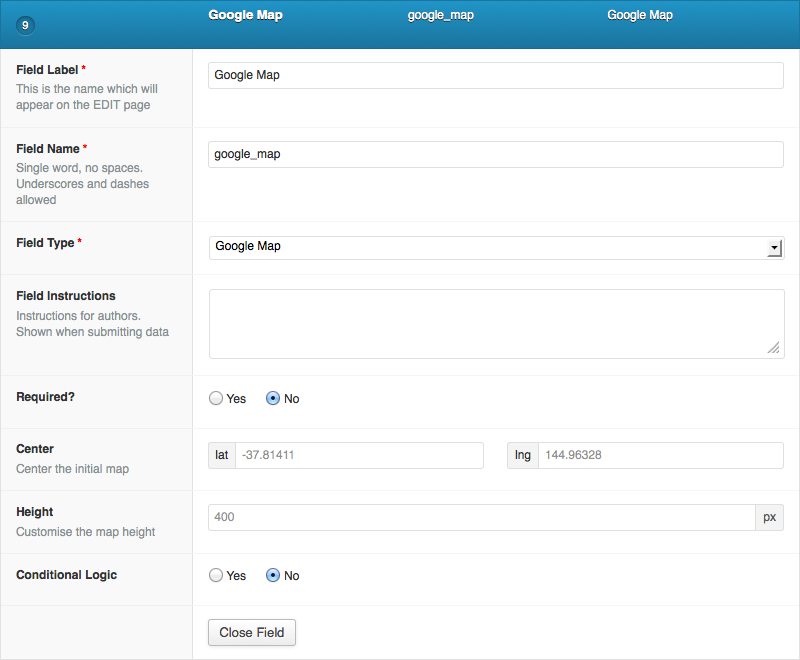Select No for Required
The image size is (800, 660).
[x=273, y=398]
